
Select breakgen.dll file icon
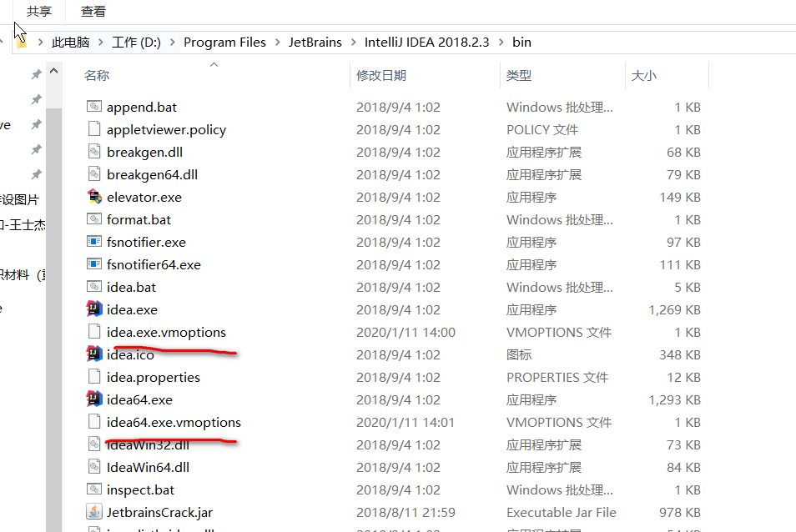pos(94,151)
